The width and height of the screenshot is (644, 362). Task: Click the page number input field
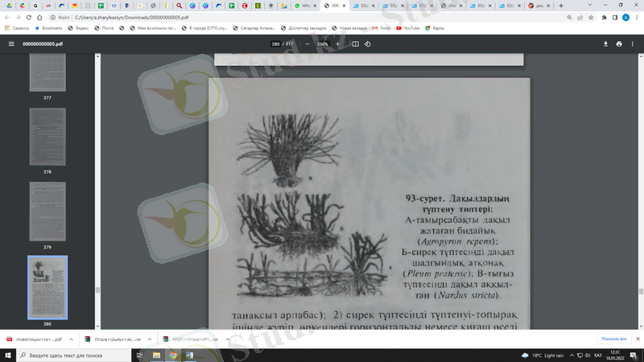coord(276,43)
